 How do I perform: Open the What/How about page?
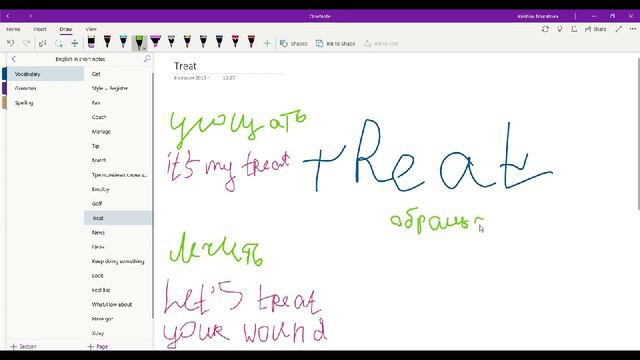tap(118, 304)
